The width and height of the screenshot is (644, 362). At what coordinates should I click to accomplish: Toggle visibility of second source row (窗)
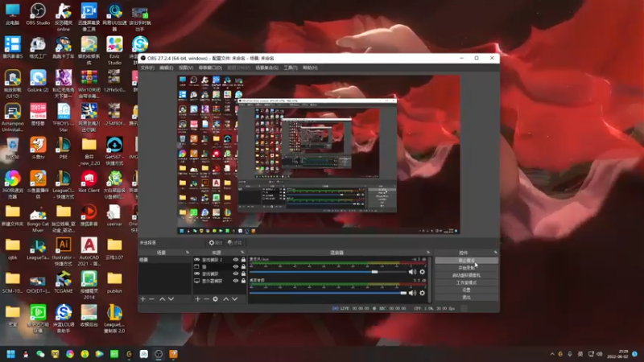pyautogui.click(x=236, y=266)
